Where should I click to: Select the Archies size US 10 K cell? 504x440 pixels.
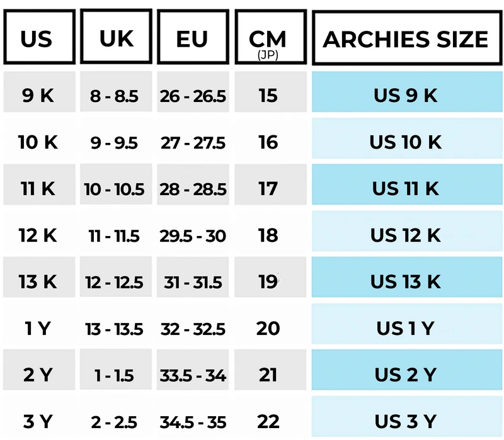pos(406,142)
